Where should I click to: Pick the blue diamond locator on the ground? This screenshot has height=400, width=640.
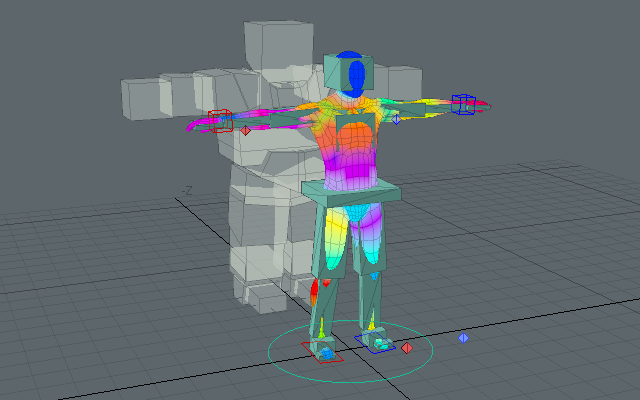click(x=463, y=338)
